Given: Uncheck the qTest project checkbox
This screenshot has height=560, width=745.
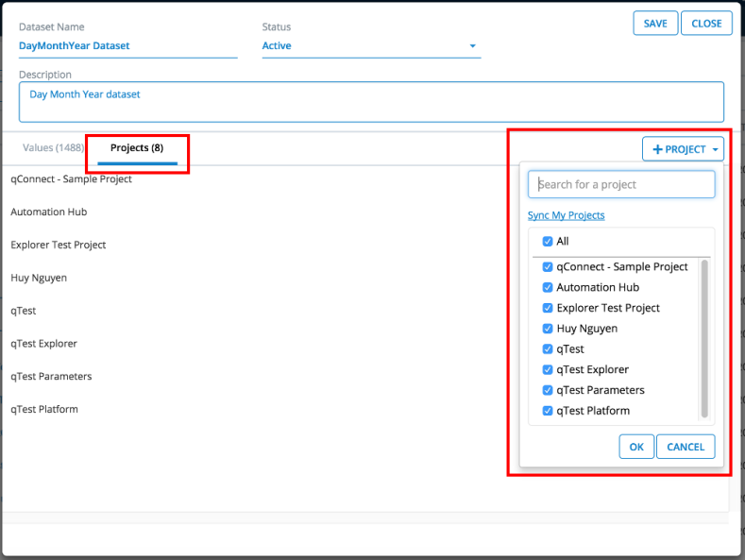Looking at the screenshot, I should (x=548, y=349).
